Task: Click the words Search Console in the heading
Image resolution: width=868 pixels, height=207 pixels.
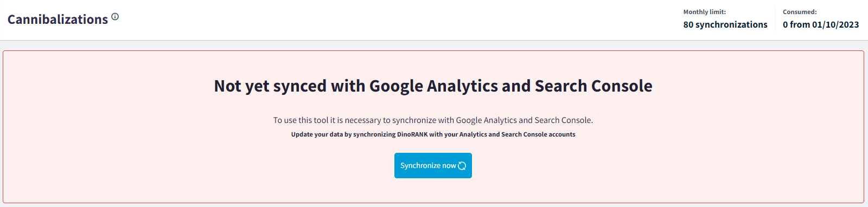Action: [x=593, y=86]
